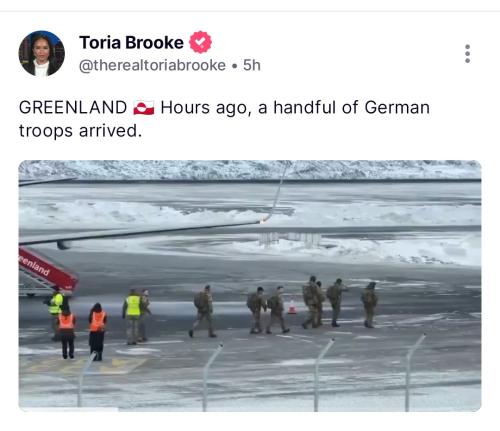Click the leftmost orange-vest ground worker
This screenshot has height=431, width=500.
point(67,332)
